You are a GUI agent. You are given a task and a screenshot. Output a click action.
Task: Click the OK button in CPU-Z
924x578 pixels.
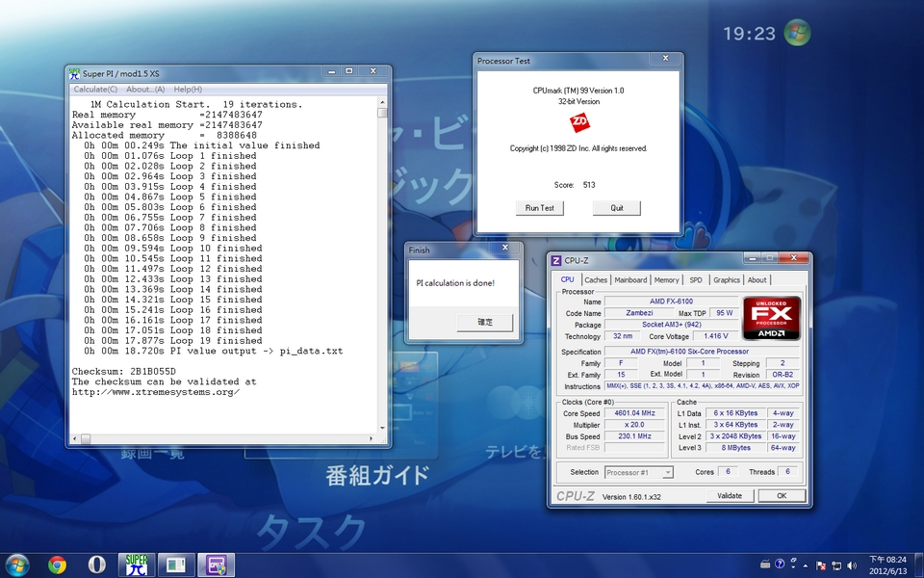tap(782, 496)
